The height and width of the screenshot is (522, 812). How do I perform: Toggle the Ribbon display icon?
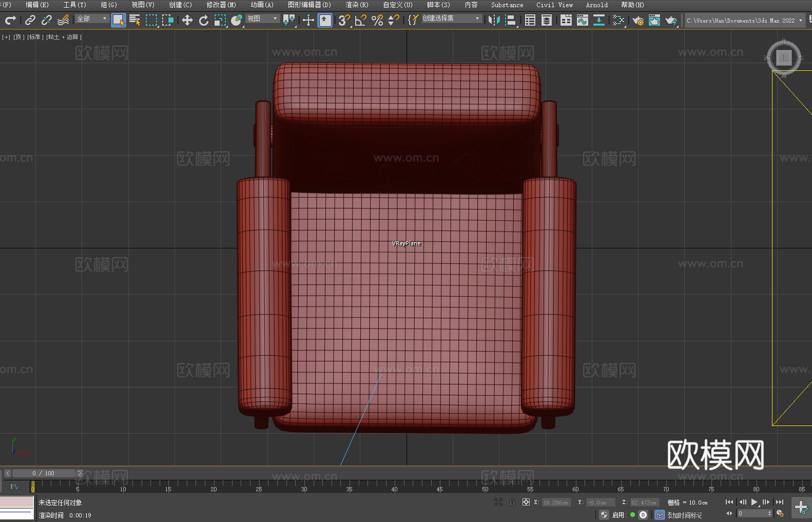click(x=566, y=20)
